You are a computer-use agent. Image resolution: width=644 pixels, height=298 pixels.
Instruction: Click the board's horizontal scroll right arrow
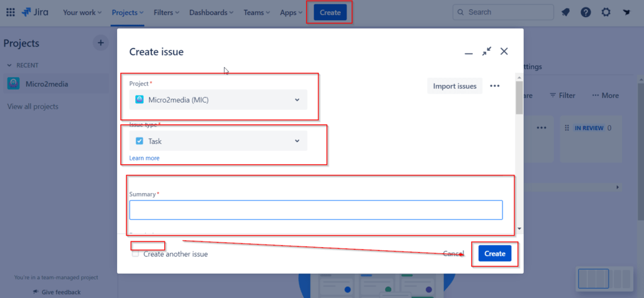618,187
